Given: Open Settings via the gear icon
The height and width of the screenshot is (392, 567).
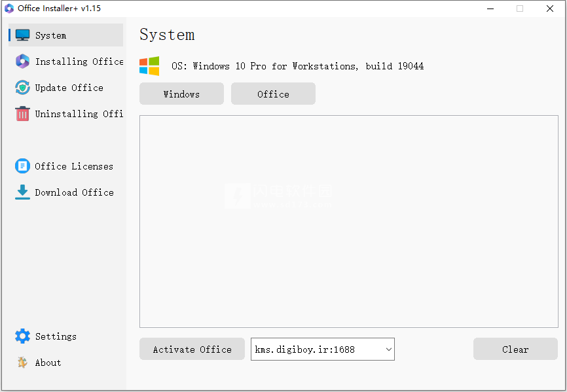Looking at the screenshot, I should point(22,336).
